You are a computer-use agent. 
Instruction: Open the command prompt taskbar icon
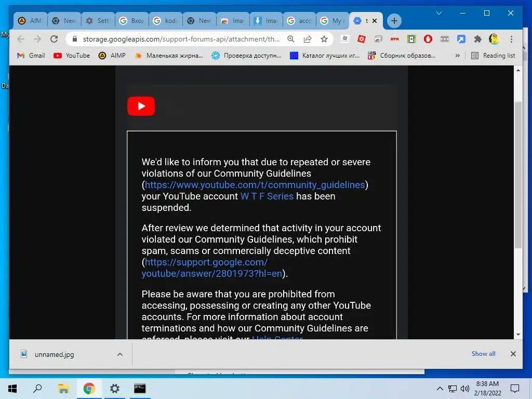pyautogui.click(x=140, y=389)
